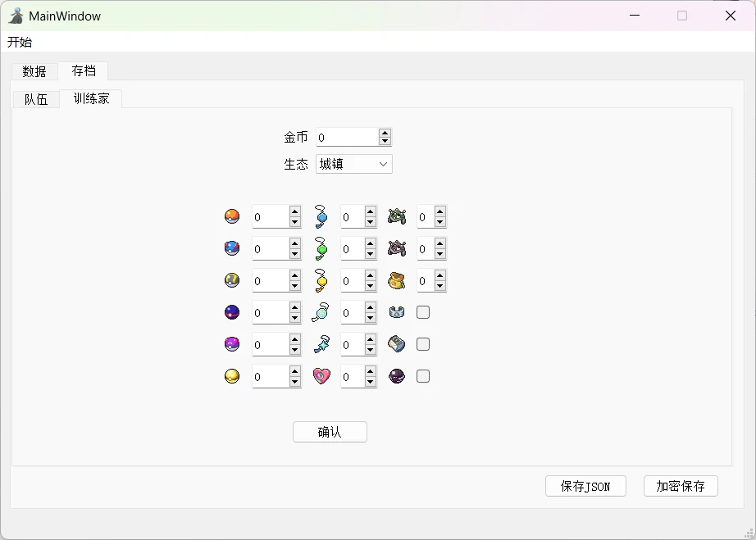Click the blue star charm icon
Screen dimensions: 756x540
[321, 344]
